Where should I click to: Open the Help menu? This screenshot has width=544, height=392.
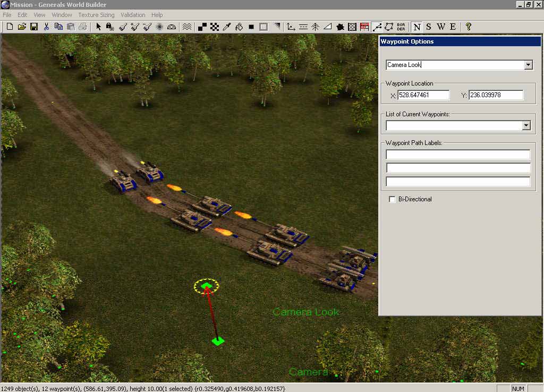157,15
